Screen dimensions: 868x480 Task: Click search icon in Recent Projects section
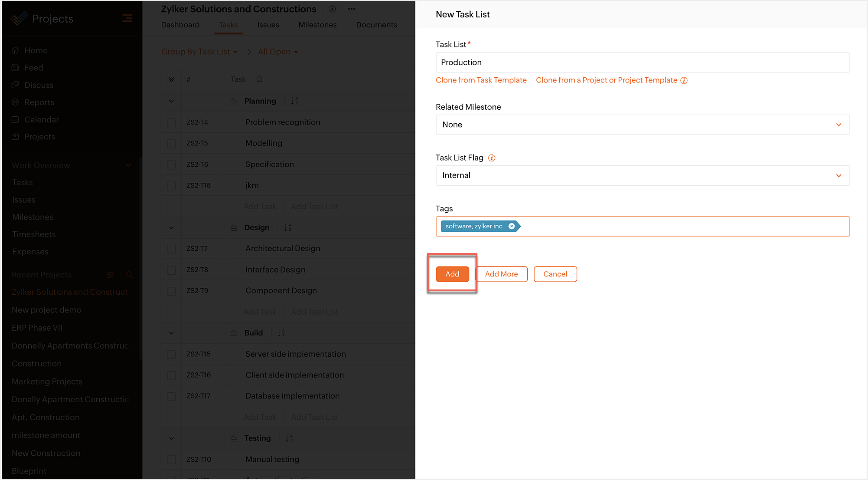129,275
